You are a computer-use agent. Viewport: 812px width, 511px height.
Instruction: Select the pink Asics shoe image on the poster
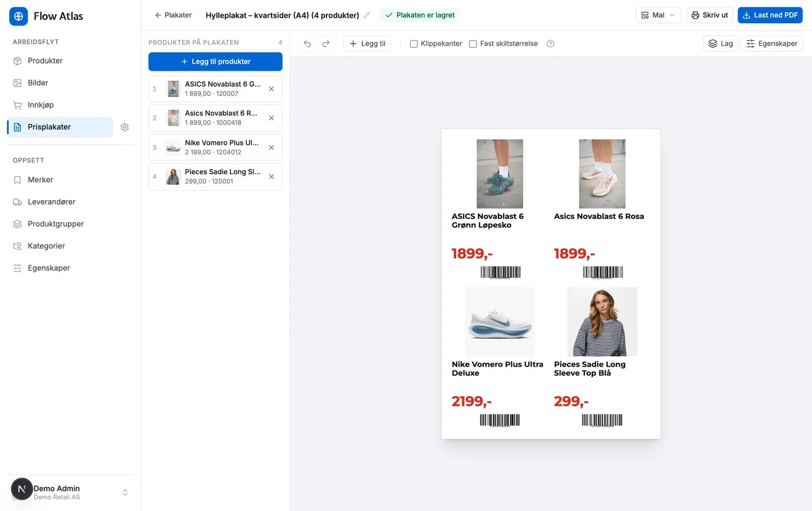click(x=602, y=174)
